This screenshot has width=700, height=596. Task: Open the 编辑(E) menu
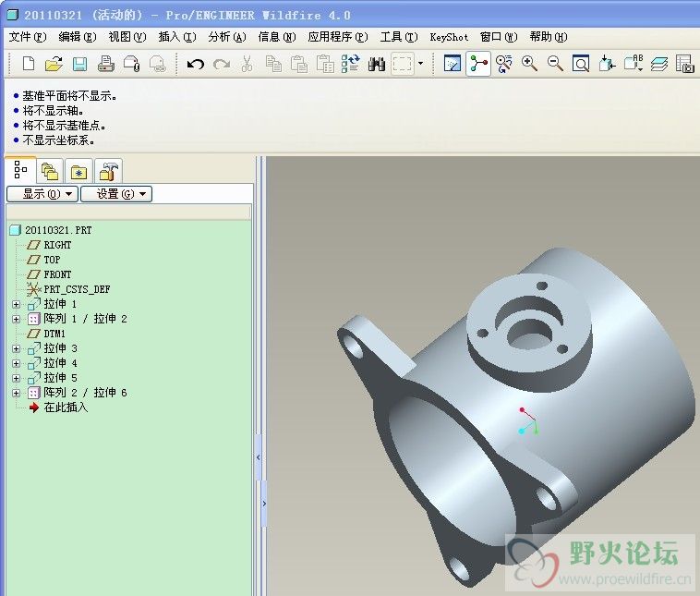(78, 37)
